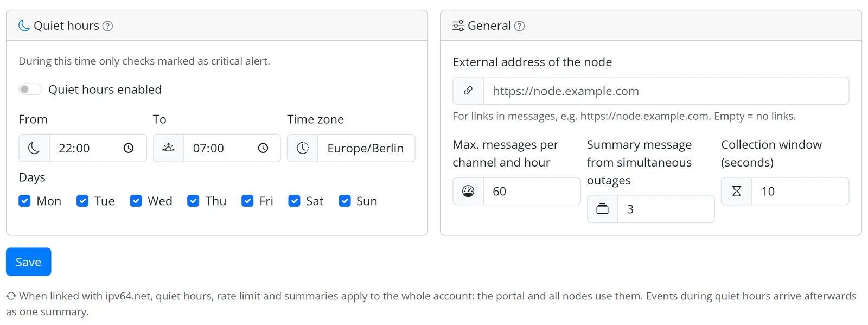The image size is (868, 325).
Task: Click the 'Collection window (seconds)' label
Action: (x=771, y=153)
